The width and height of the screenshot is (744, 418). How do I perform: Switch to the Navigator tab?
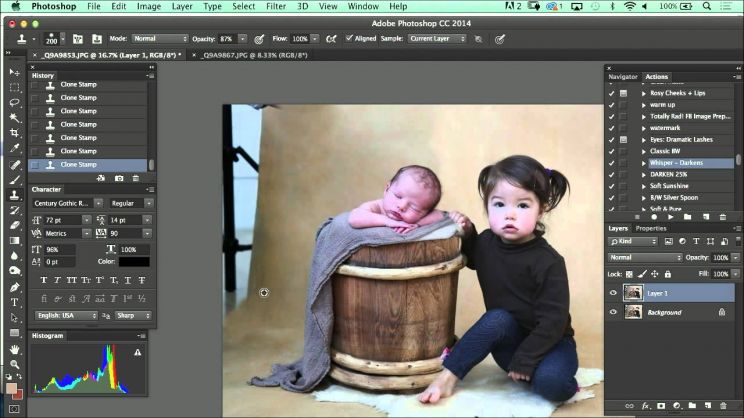[x=623, y=76]
